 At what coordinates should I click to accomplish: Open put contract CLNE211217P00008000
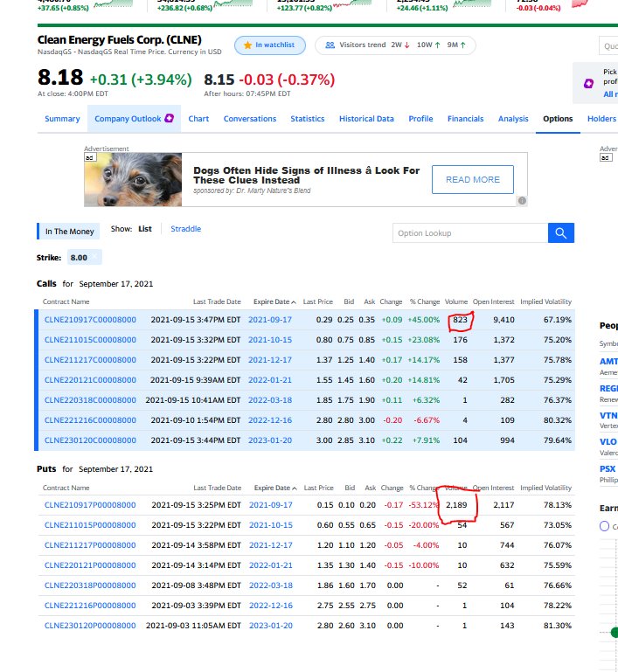click(x=90, y=545)
